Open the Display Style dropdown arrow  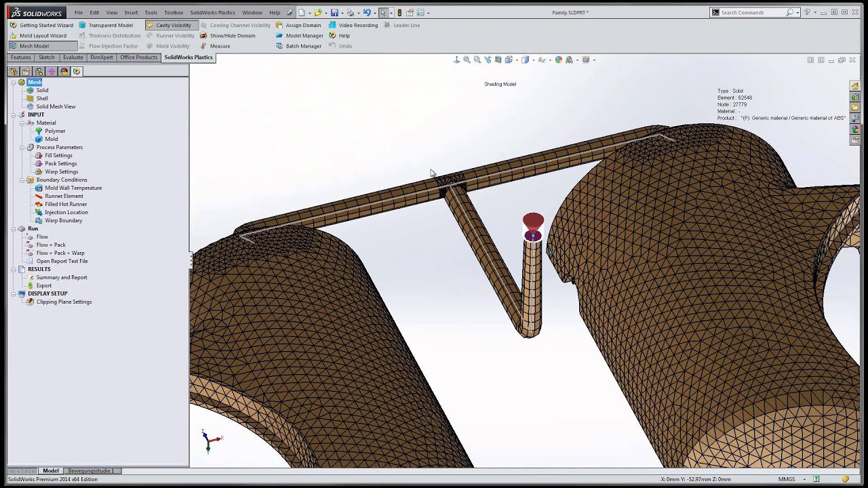(534, 60)
